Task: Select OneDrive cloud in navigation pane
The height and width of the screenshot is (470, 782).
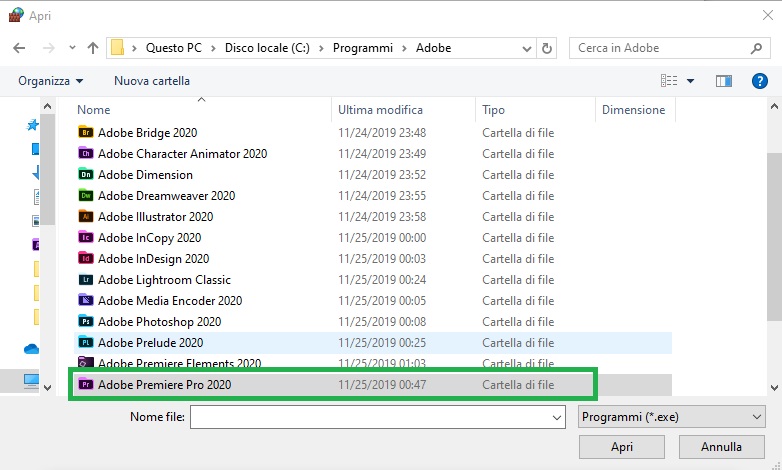Action: (32, 349)
